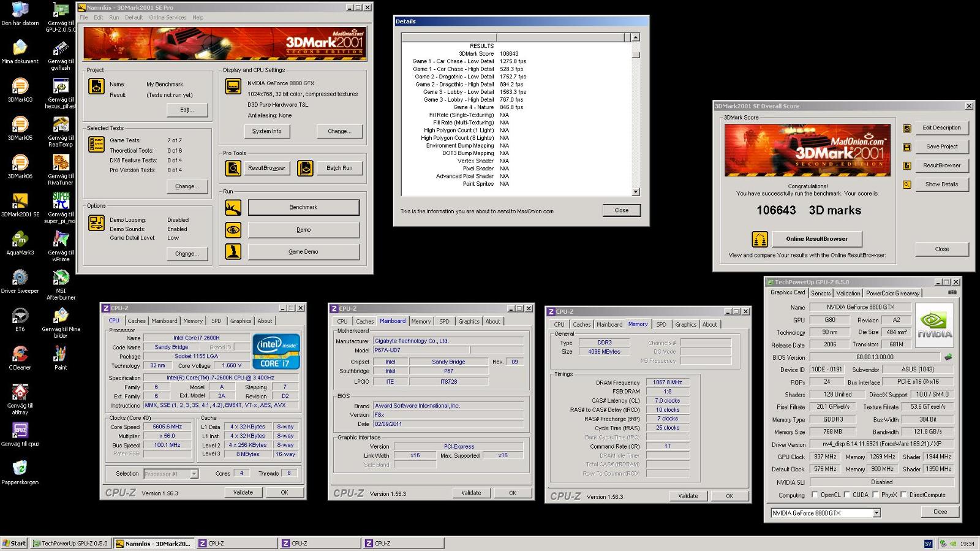
Task: Select Graphics tab in Mainboard CPU-Z window
Action: 469,321
